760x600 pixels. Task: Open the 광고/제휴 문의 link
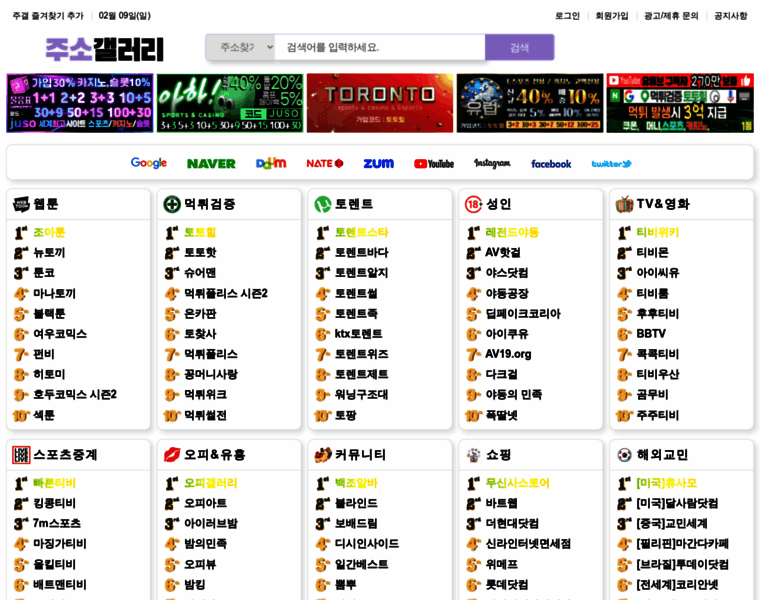[671, 16]
